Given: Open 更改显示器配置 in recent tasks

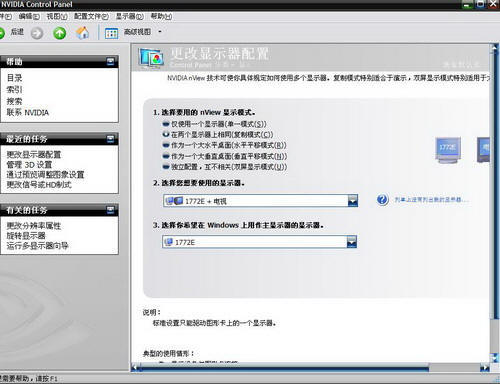Looking at the screenshot, I should tap(34, 154).
